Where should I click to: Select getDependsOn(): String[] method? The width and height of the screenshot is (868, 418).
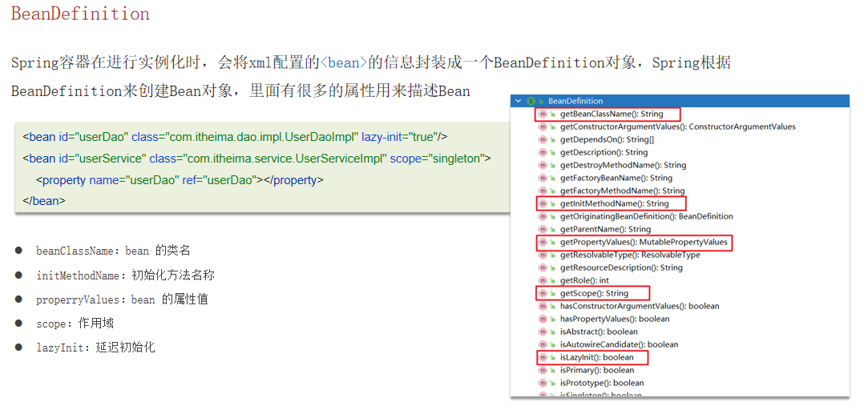[x=608, y=139]
